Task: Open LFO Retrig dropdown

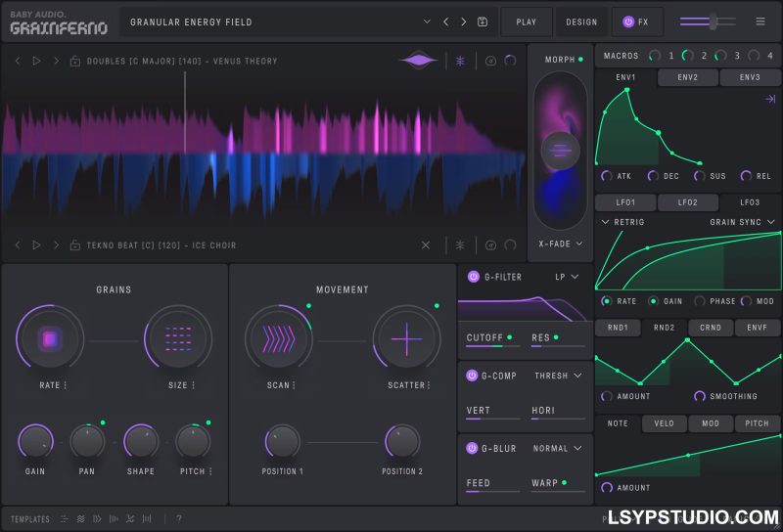Action: click(622, 222)
